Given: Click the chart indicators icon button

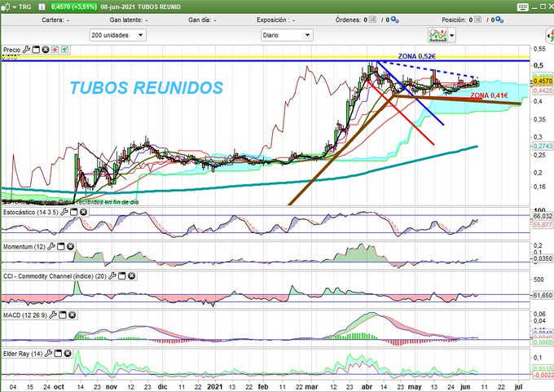Looking at the screenshot, I should click(437, 35).
